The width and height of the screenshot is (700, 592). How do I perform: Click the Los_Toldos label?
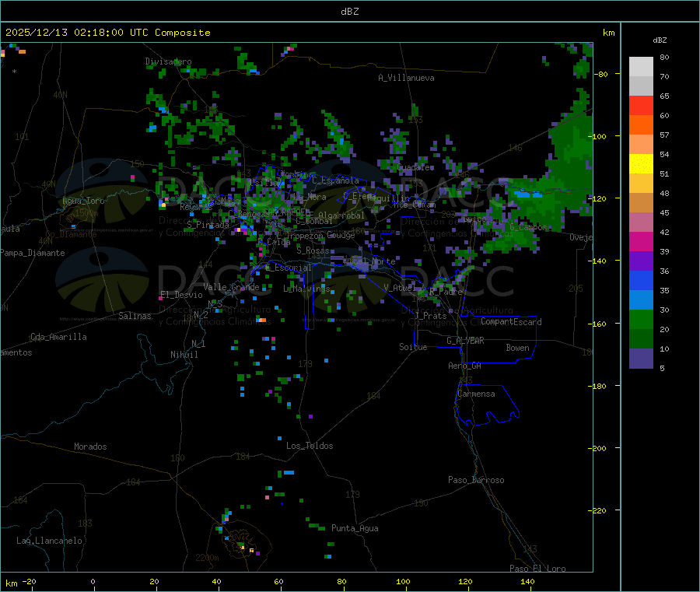click(x=310, y=446)
